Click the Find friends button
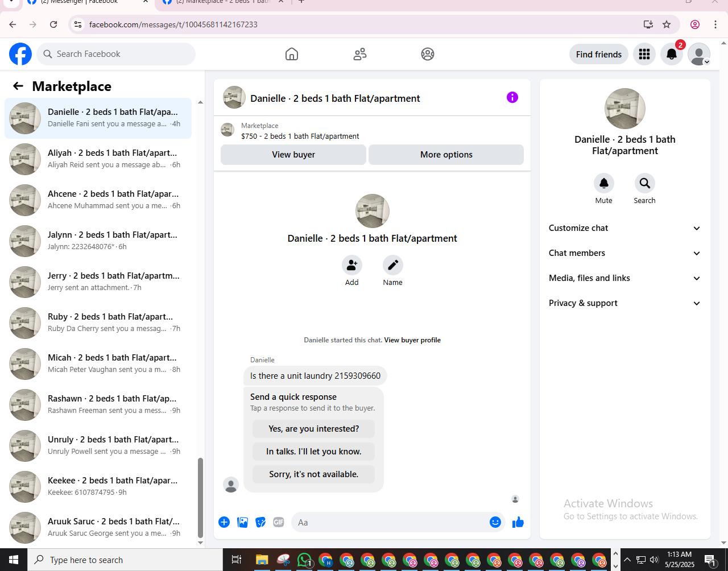Viewport: 728px width, 571px height. [x=599, y=54]
